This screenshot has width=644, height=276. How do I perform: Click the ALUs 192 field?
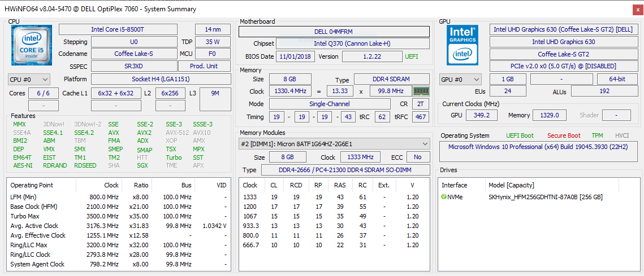tap(604, 91)
